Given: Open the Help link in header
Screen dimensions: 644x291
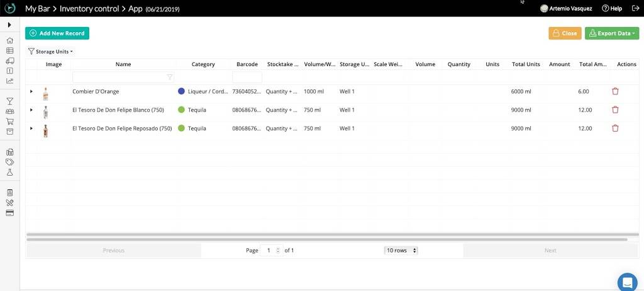Looking at the screenshot, I should [612, 8].
